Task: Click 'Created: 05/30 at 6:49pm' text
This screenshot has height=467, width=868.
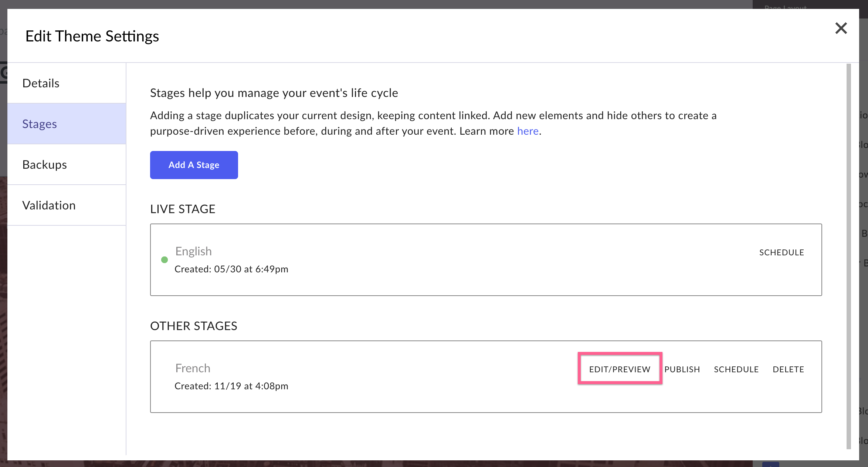Action: 231,269
